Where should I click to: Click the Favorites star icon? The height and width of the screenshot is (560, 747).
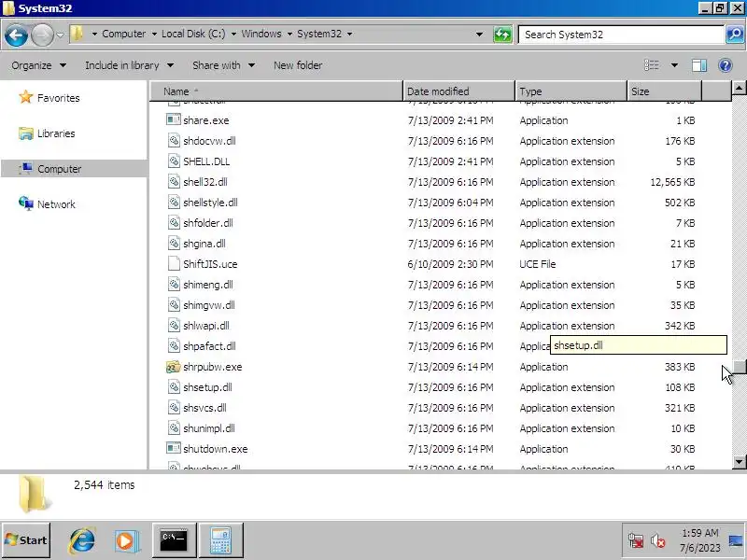coord(26,97)
